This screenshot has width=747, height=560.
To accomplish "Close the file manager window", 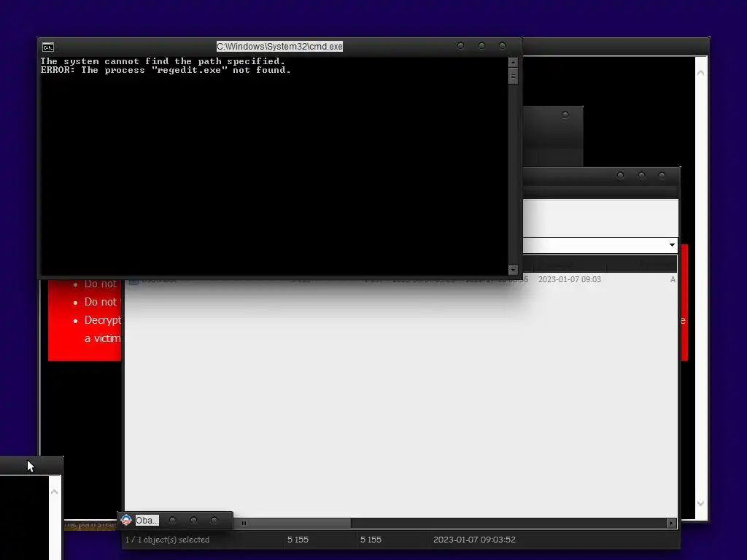I will pos(662,176).
